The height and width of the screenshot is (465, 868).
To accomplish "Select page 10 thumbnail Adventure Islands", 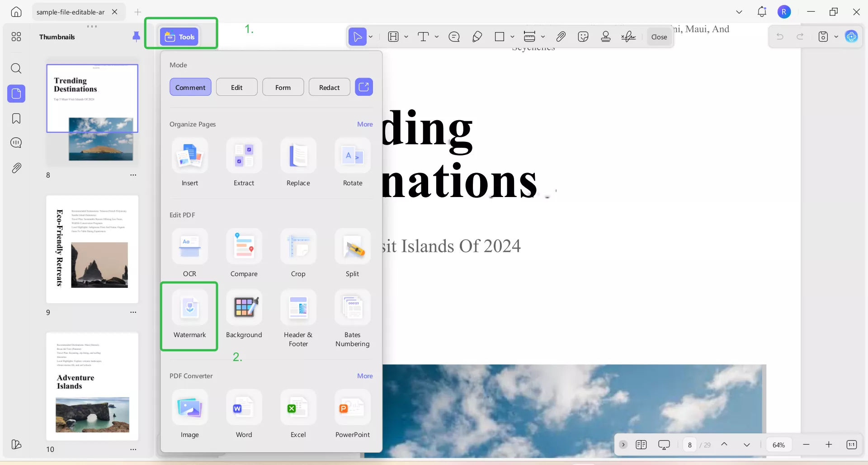I will pos(92,386).
